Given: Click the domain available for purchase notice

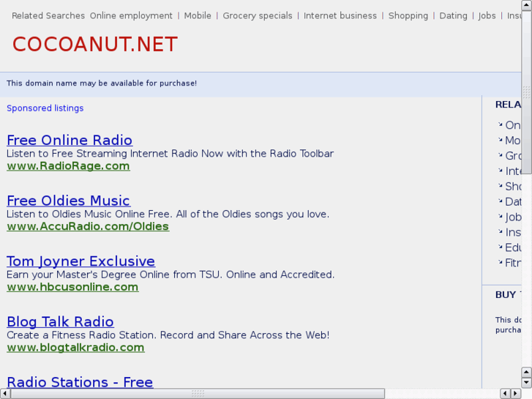Looking at the screenshot, I should pyautogui.click(x=102, y=83).
